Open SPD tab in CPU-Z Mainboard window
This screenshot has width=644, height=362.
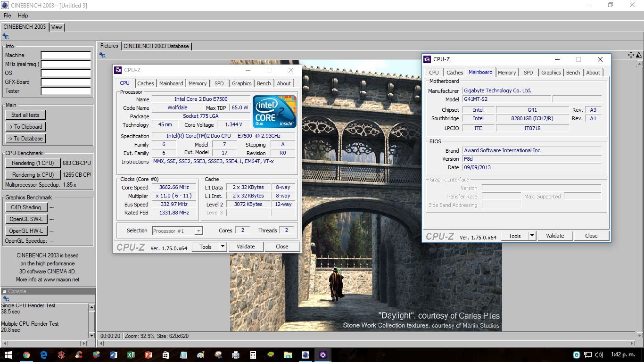click(x=528, y=73)
